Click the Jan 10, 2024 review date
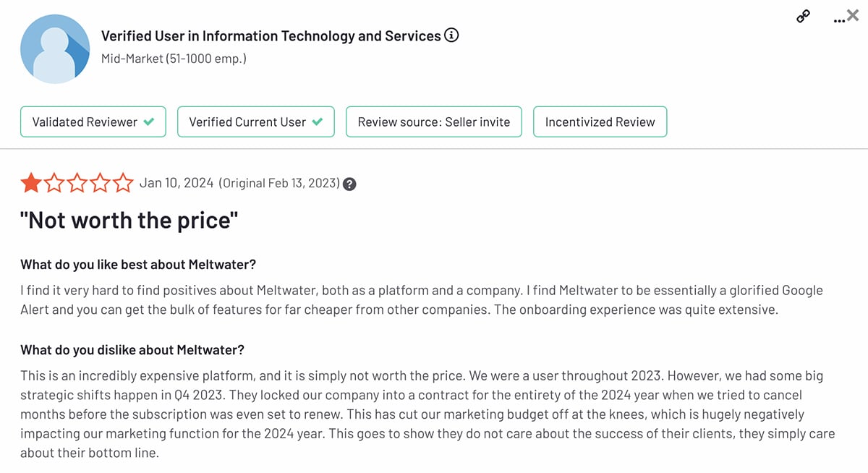 tap(176, 183)
